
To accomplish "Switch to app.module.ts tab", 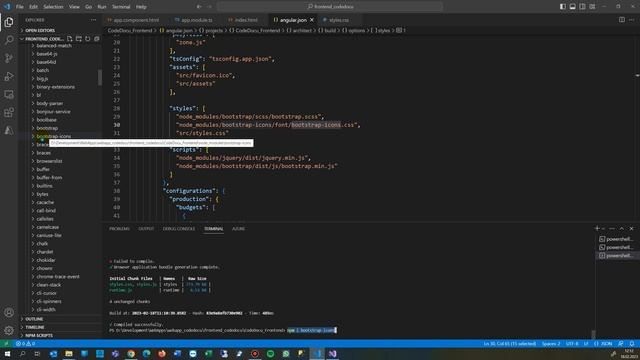I will coord(196,20).
